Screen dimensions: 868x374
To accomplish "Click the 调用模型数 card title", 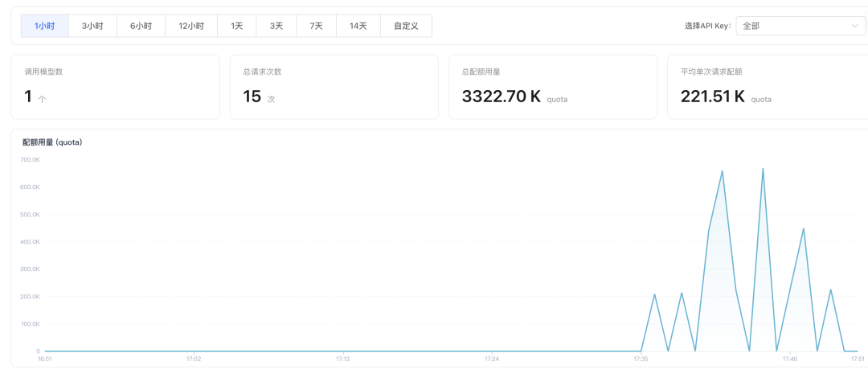I will pos(43,72).
